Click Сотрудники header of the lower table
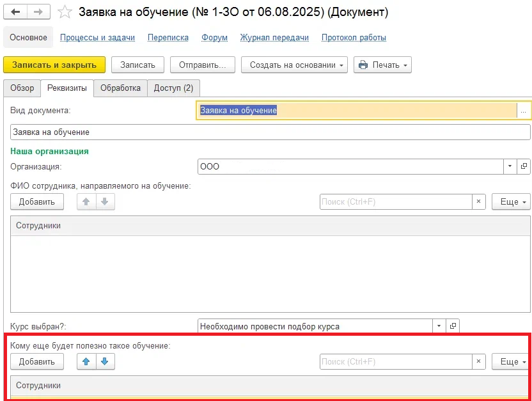This screenshot has height=401, width=532. (x=270, y=386)
